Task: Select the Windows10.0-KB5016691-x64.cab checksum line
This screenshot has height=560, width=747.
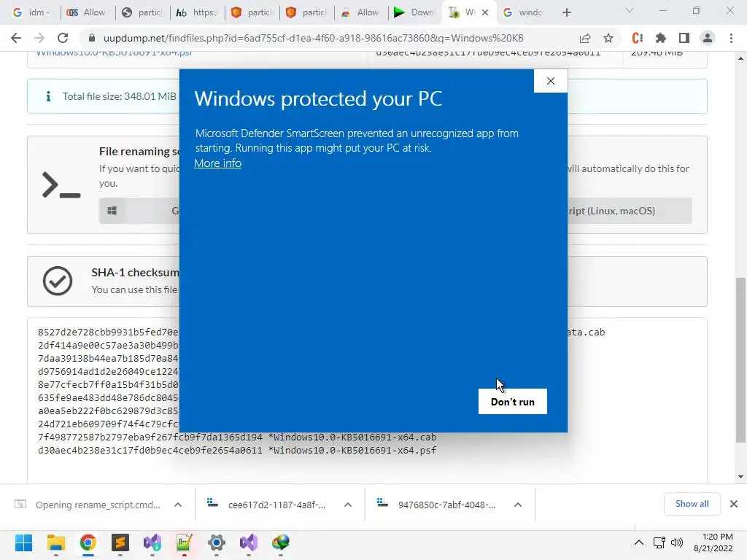Action: coord(237,437)
